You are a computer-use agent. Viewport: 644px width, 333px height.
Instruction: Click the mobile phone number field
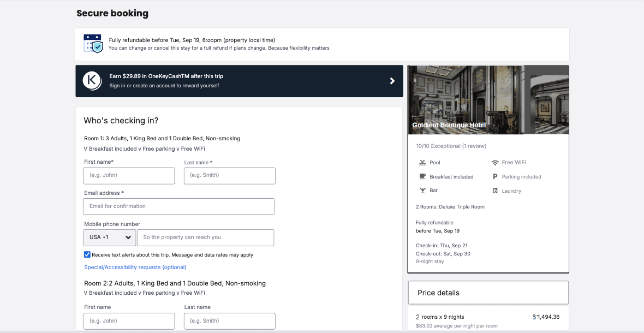pos(205,237)
